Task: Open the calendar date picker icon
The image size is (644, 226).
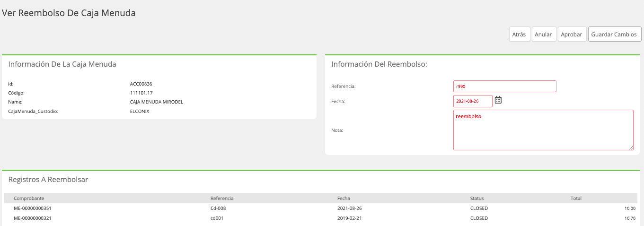Action: point(498,100)
